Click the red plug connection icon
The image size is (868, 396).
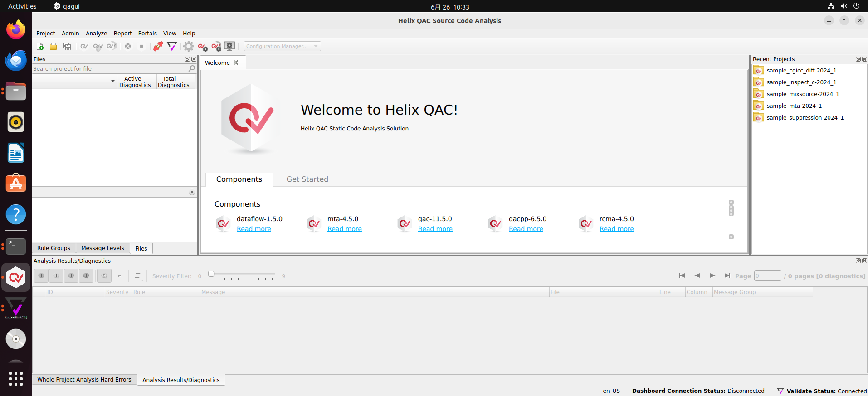(158, 46)
